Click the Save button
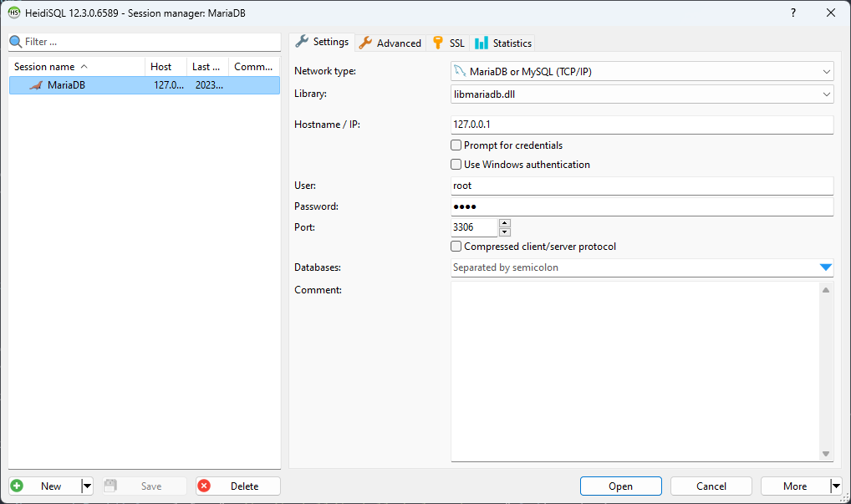This screenshot has height=504, width=851. 145,486
